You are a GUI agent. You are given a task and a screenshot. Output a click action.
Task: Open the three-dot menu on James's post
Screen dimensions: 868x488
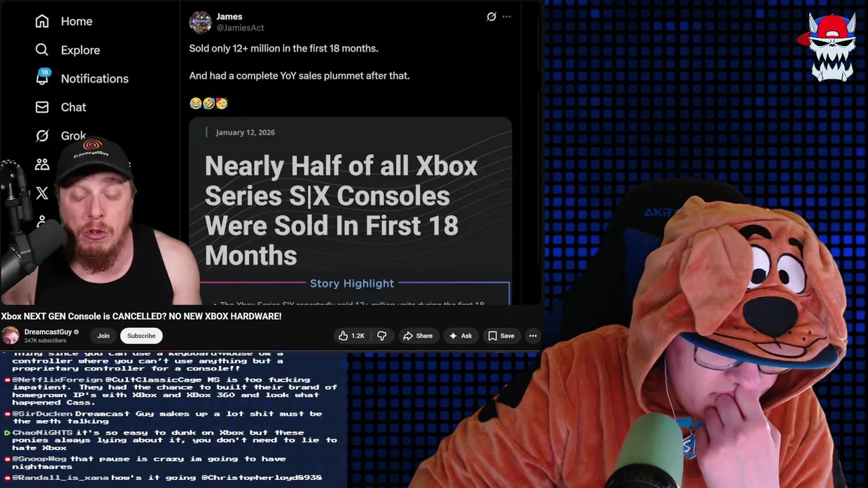(x=507, y=17)
